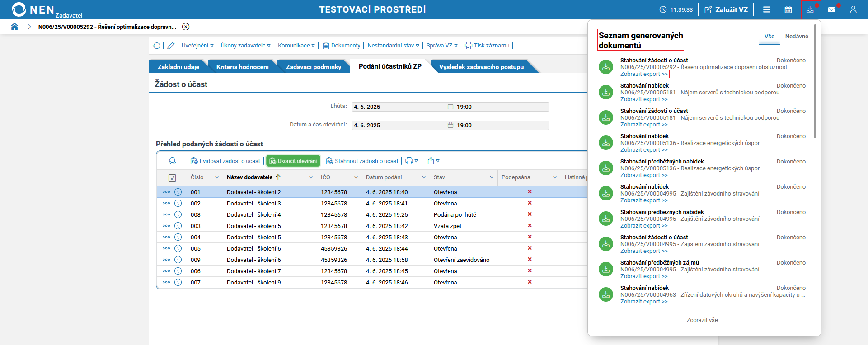Close the N006/25/V00005292 breadcrumb tab
The height and width of the screenshot is (345, 868).
[x=186, y=27]
